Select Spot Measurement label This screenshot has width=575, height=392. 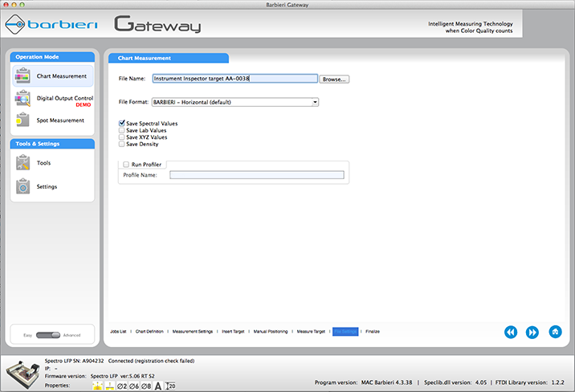point(60,120)
